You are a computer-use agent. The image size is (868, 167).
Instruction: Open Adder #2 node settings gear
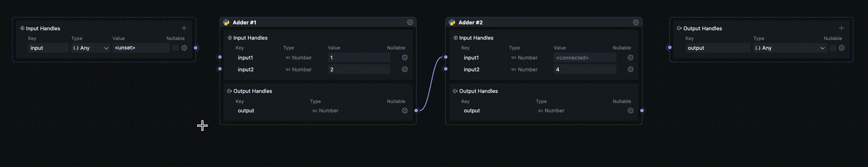(x=636, y=22)
